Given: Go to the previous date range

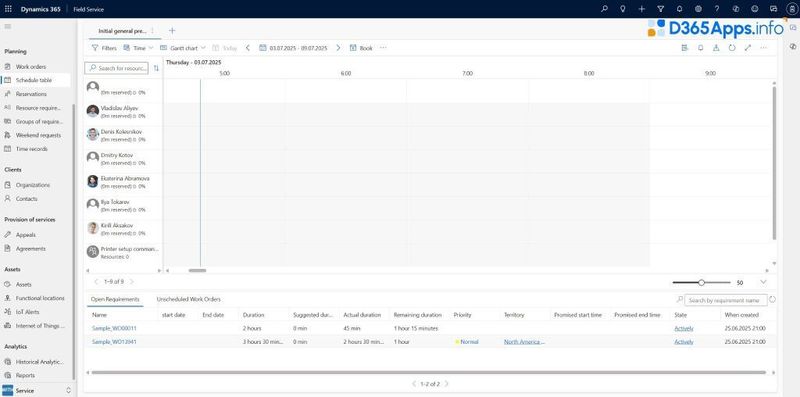Looking at the screenshot, I should (247, 48).
